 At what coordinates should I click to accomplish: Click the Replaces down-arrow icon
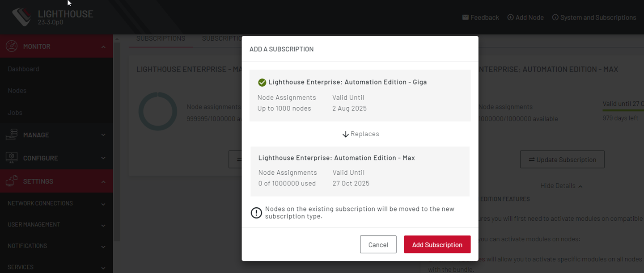345,134
